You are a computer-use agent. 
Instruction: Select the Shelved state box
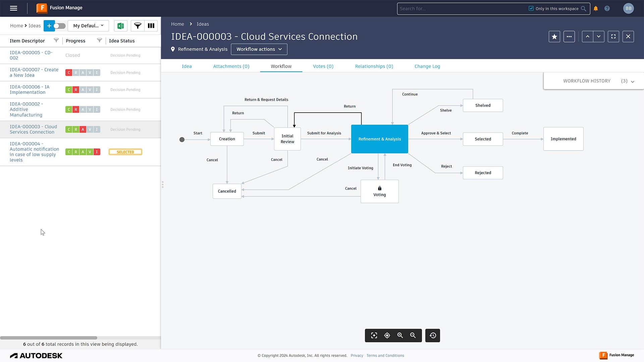[x=483, y=105]
